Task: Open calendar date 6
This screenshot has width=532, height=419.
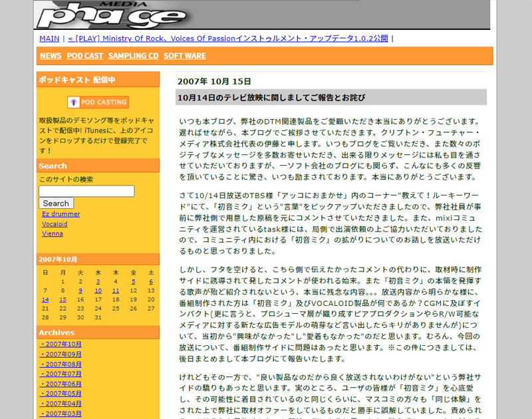Action: (x=151, y=281)
